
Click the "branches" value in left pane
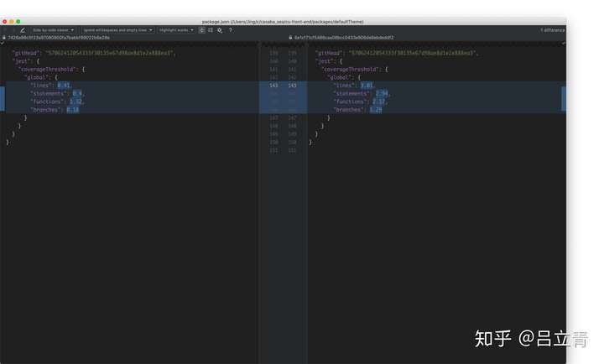point(73,110)
